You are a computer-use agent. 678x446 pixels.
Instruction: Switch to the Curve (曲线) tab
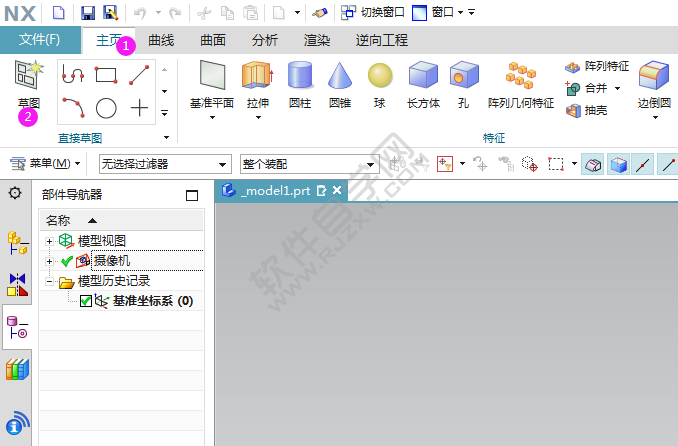[x=161, y=40]
